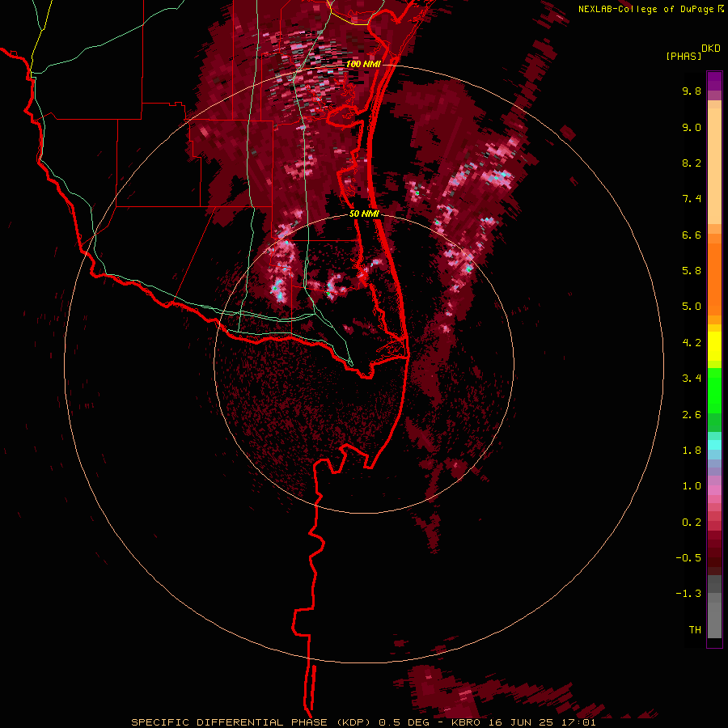The height and width of the screenshot is (728, 728).
Task: Click the green segment of the color bar
Action: click(714, 400)
